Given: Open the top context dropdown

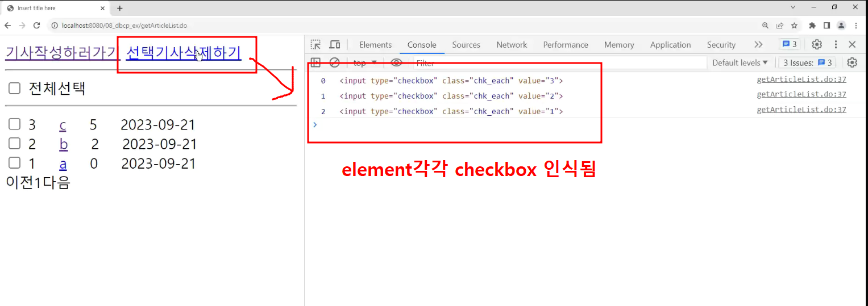Looking at the screenshot, I should click(x=366, y=62).
